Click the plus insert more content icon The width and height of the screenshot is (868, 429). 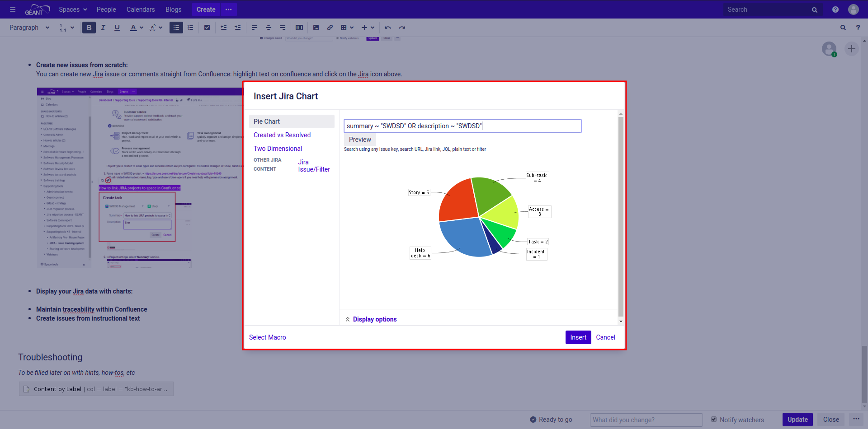pyautogui.click(x=364, y=28)
